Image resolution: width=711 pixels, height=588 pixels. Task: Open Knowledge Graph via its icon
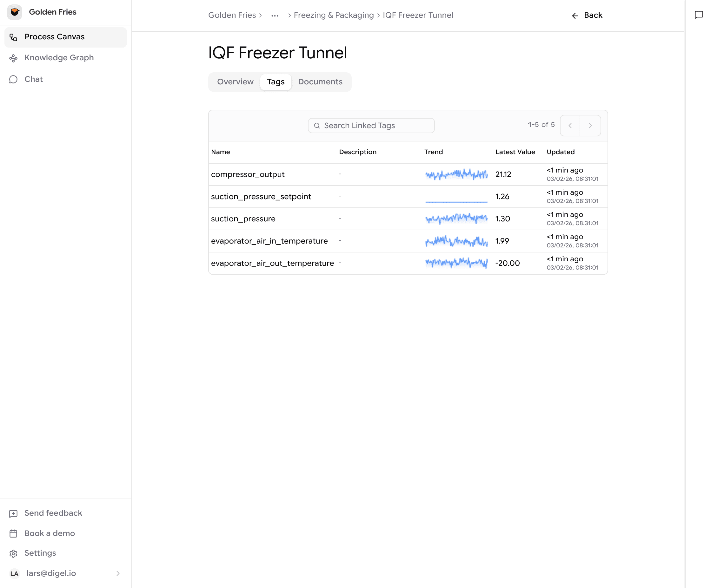pos(14,58)
